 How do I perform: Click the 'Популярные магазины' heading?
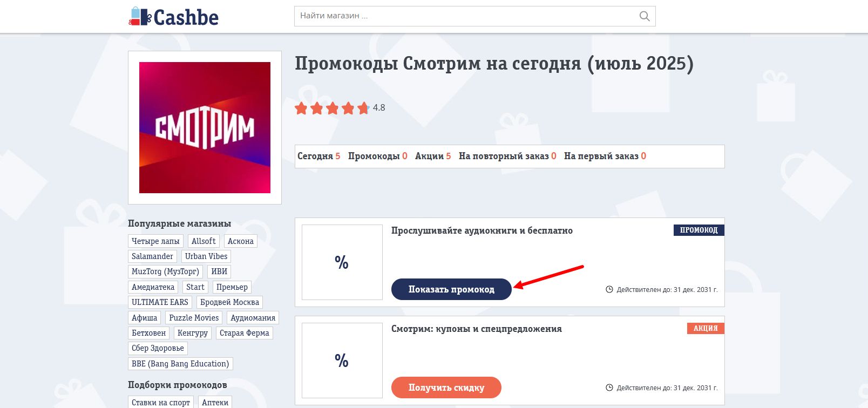pos(180,223)
